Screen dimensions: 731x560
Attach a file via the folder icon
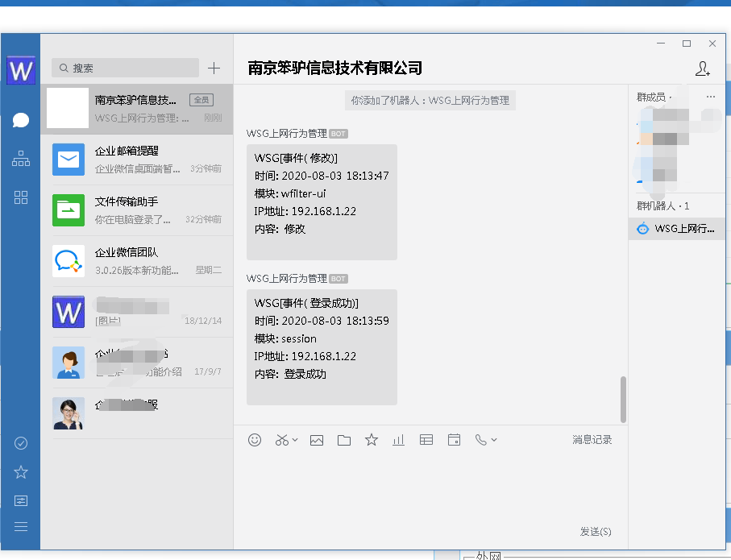pyautogui.click(x=344, y=440)
